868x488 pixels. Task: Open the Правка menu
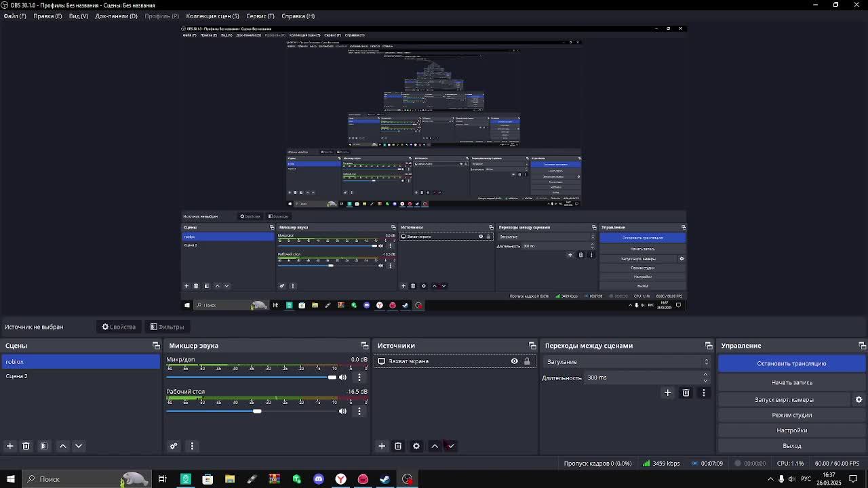(x=47, y=16)
